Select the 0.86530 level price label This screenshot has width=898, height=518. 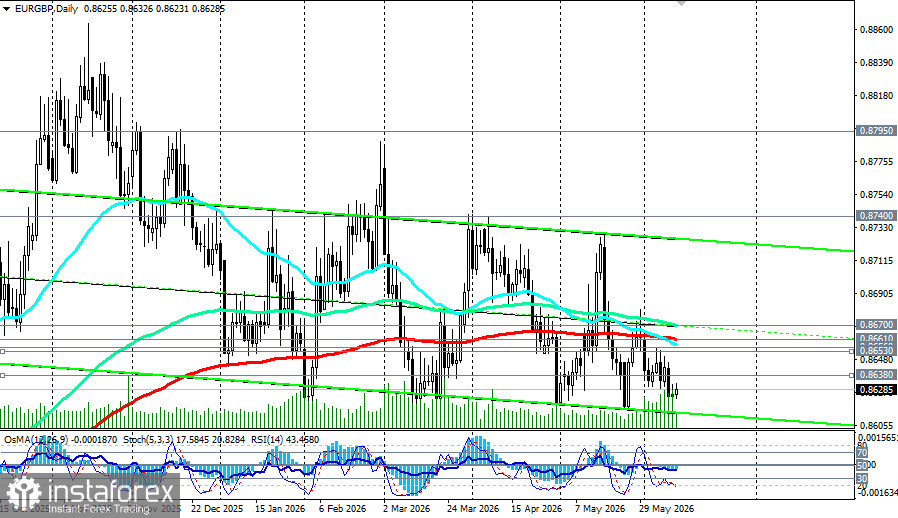[876, 351]
